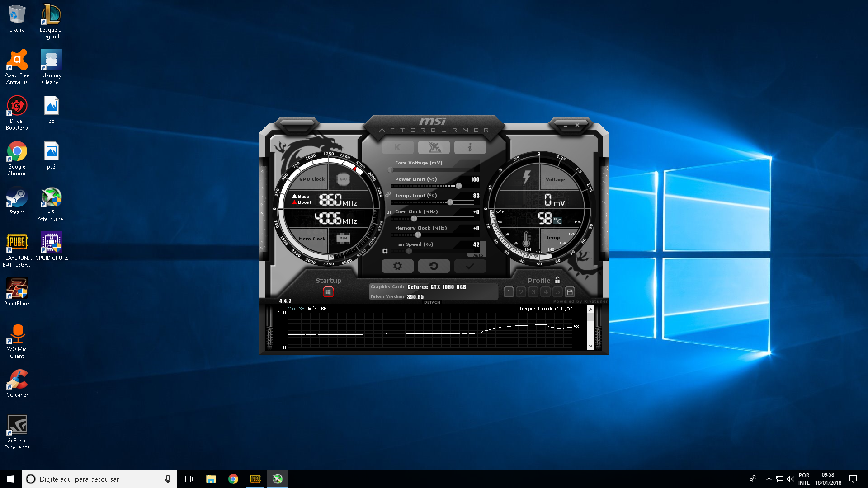
Task: Open File Explorer from the taskbar
Action: pyautogui.click(x=211, y=479)
